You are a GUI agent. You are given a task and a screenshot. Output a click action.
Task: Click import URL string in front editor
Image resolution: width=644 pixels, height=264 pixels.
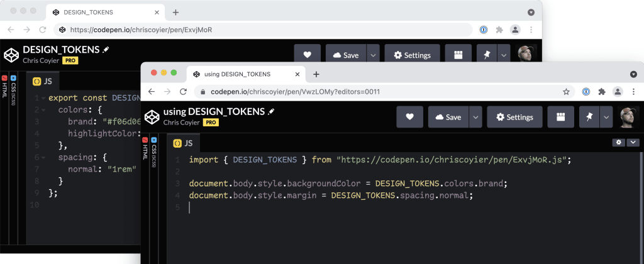[452, 159]
